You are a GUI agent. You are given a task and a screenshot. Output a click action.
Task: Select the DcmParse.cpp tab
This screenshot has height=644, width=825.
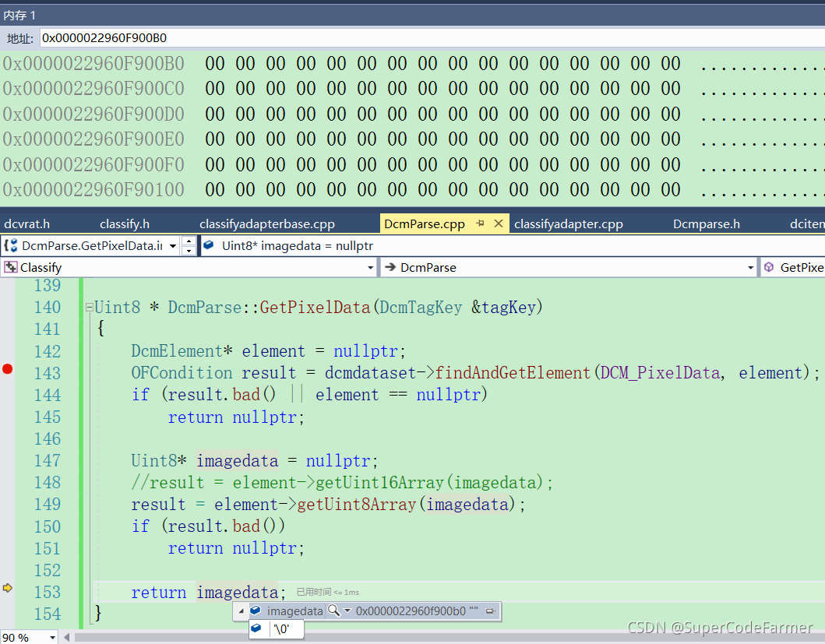point(424,224)
